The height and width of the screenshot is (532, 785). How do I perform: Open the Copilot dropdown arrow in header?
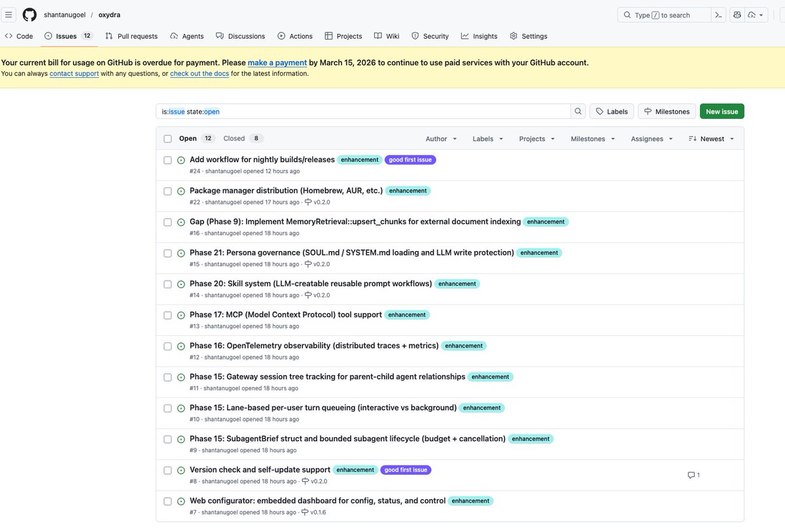[x=756, y=14]
